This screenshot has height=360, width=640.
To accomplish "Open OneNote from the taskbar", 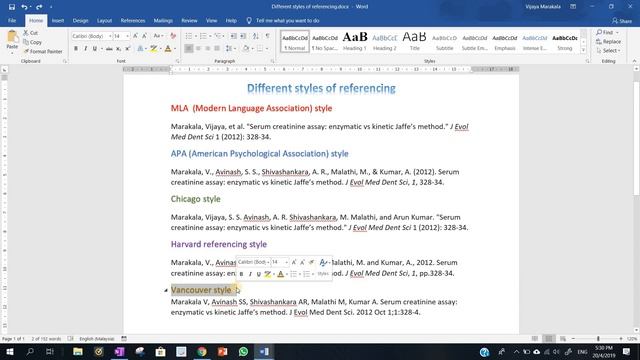I will pyautogui.click(x=119, y=351).
